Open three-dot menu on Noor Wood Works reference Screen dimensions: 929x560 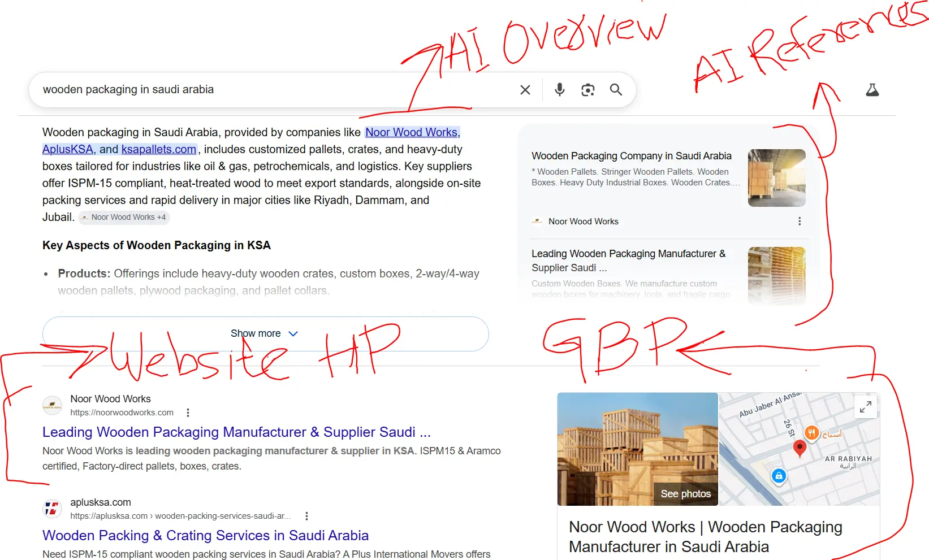(800, 222)
